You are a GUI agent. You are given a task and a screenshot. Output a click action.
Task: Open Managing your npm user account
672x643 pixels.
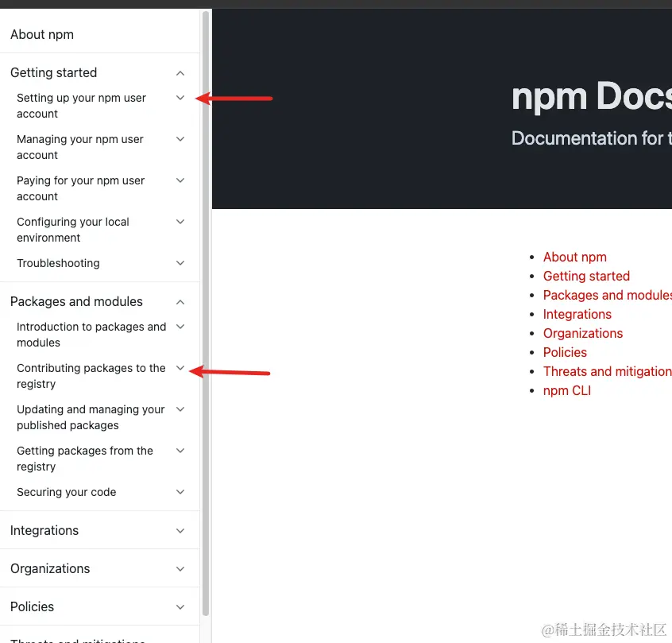80,147
